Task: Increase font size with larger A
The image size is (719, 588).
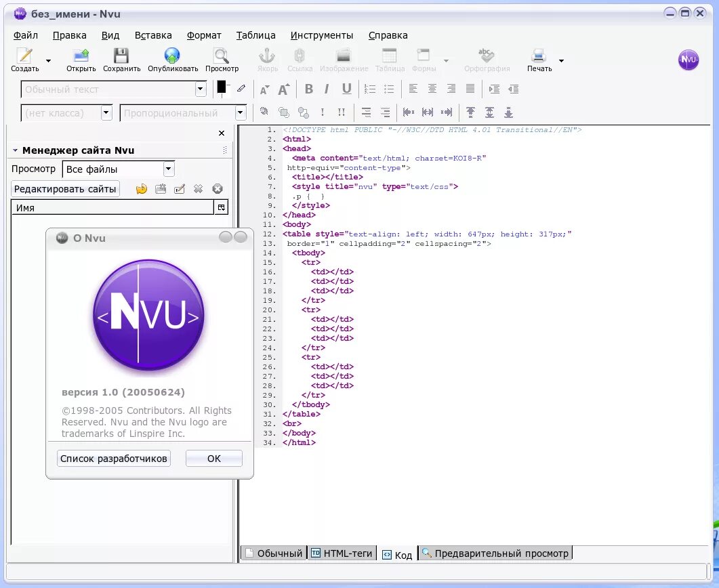Action: point(284,89)
